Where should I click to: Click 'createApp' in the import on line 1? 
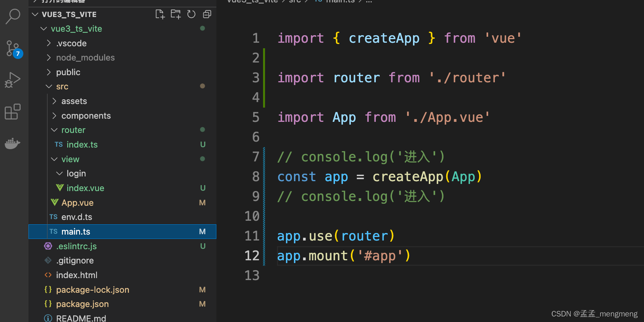[x=384, y=38]
